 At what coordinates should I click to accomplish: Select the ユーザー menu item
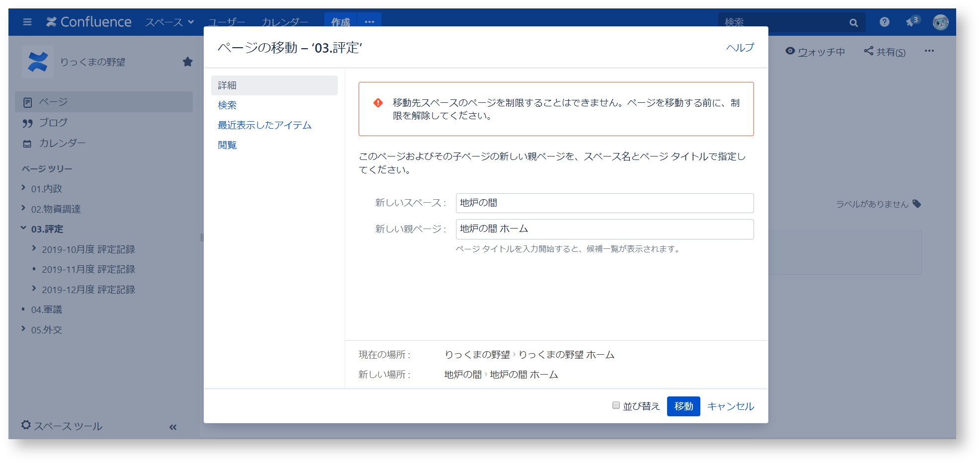point(226,22)
